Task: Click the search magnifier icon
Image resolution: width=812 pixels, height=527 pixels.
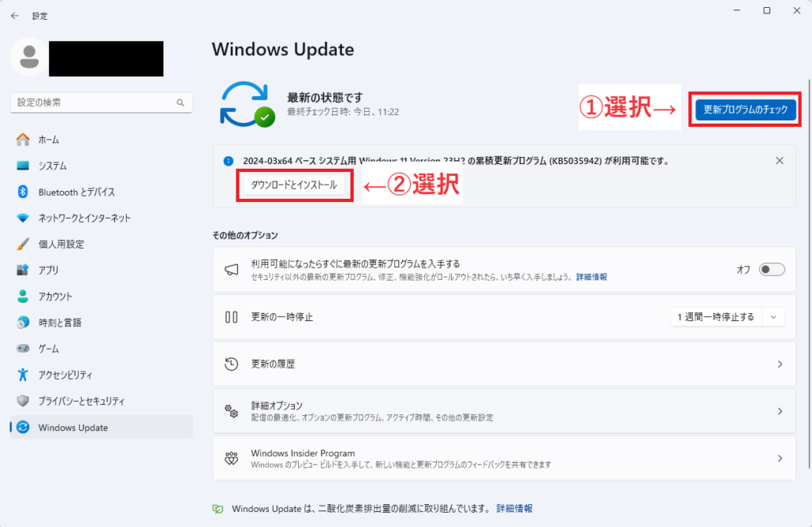Action: tap(180, 102)
